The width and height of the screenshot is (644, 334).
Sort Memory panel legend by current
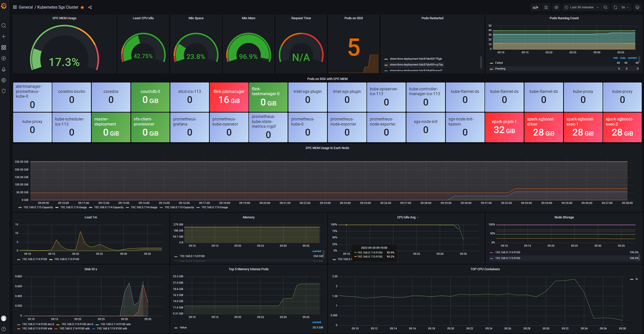(317, 251)
